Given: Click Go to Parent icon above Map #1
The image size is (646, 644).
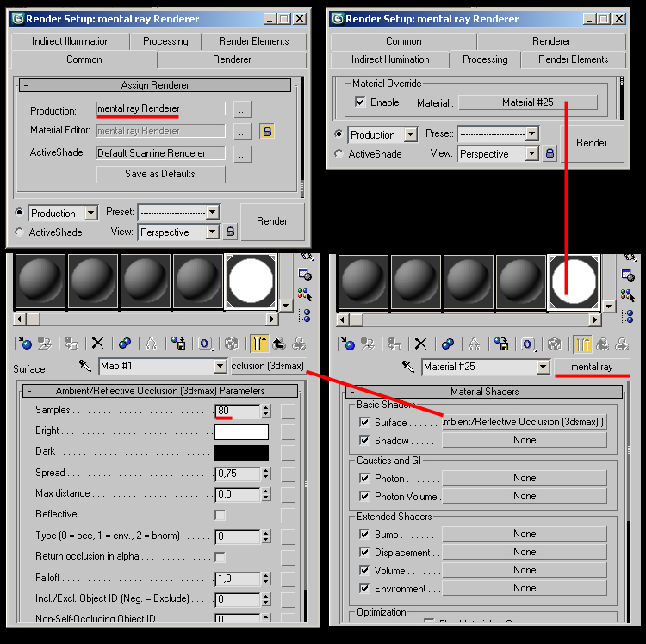Looking at the screenshot, I should [x=280, y=344].
